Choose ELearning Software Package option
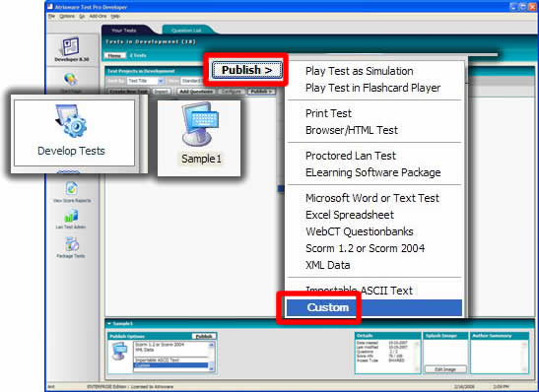 tap(374, 172)
